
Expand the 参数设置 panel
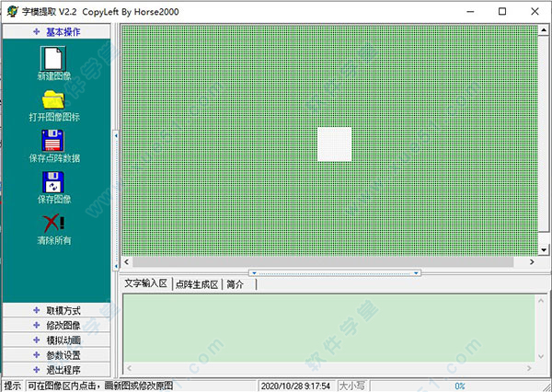coord(56,354)
